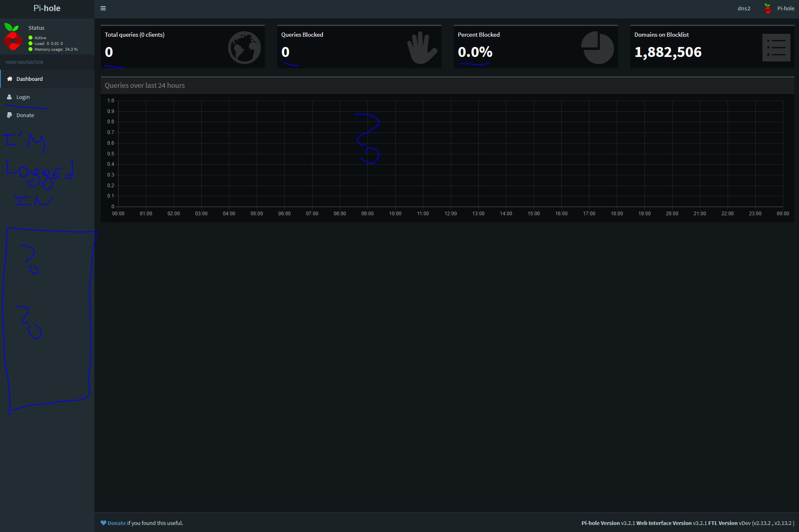Click the Memory usage status indicator

pyautogui.click(x=30, y=48)
